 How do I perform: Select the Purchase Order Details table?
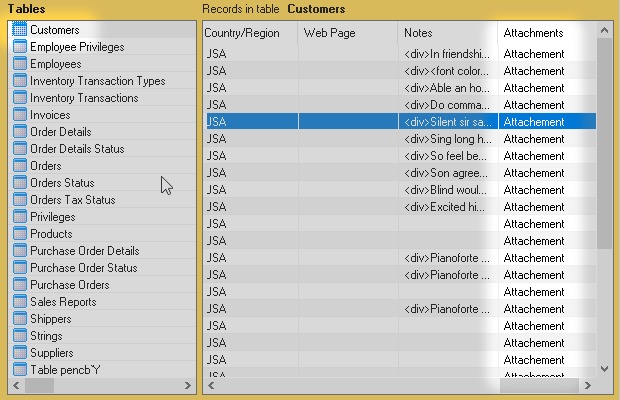(x=84, y=251)
